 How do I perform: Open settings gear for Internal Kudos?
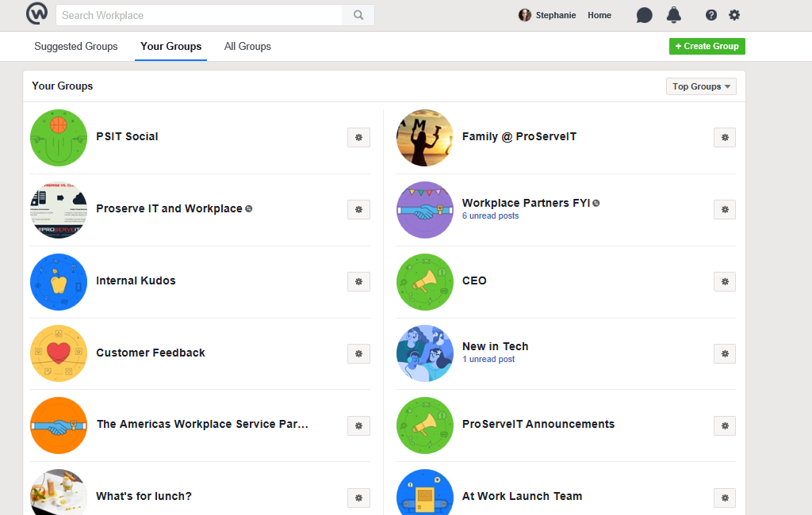(x=358, y=281)
